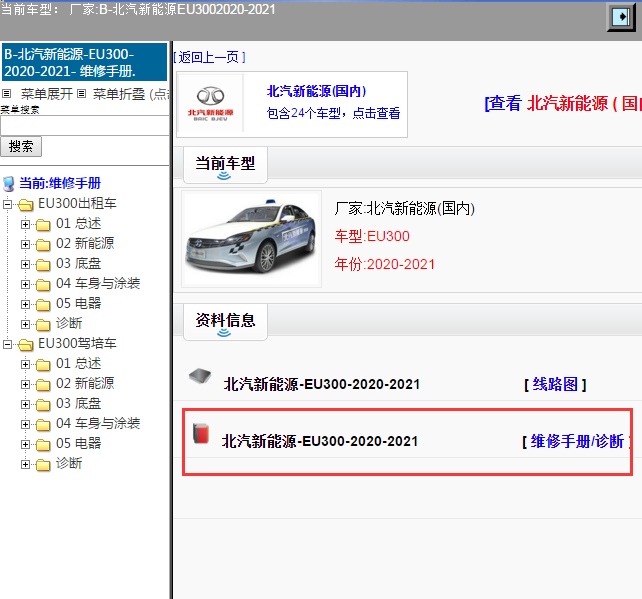Viewport: 642px width, 599px height.
Task: Select 03 底盘 label under EU300驾培车
Action: 78,403
